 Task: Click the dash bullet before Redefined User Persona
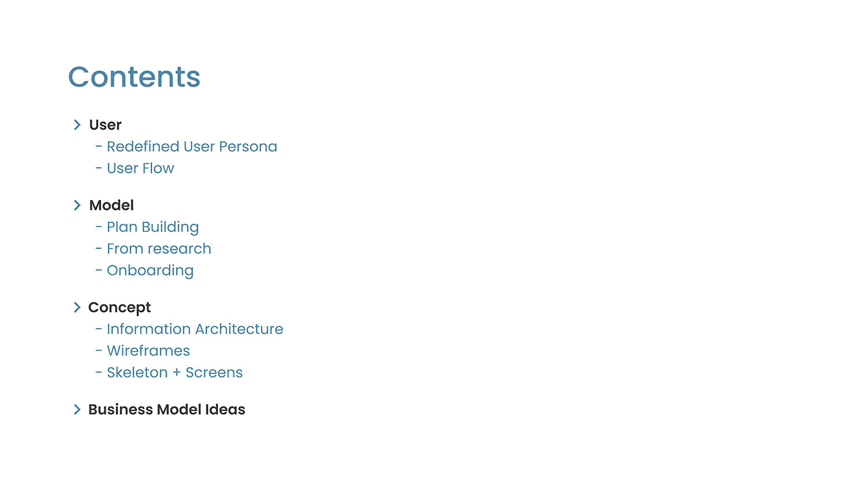tap(98, 147)
